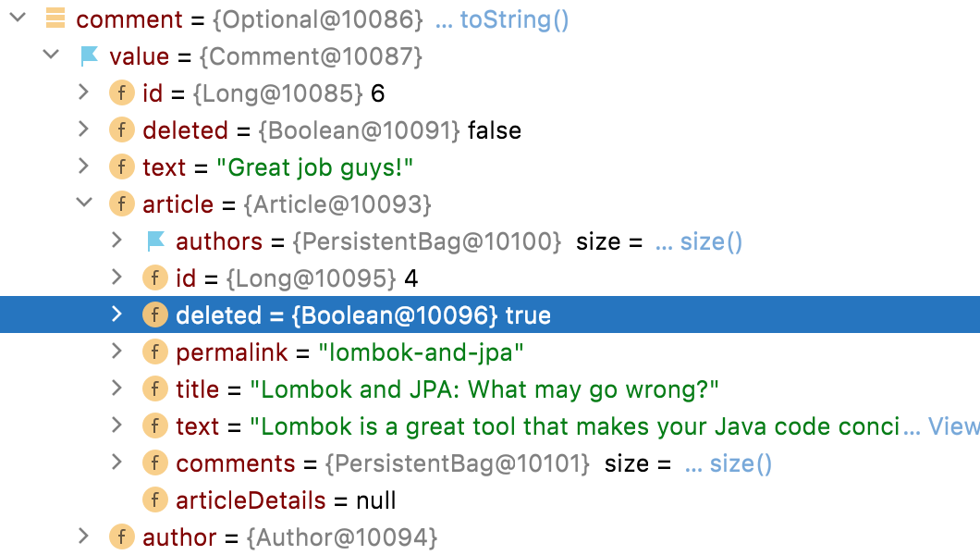Click the field icon beside title
Viewport: 980px width, 555px height.
[x=155, y=388]
